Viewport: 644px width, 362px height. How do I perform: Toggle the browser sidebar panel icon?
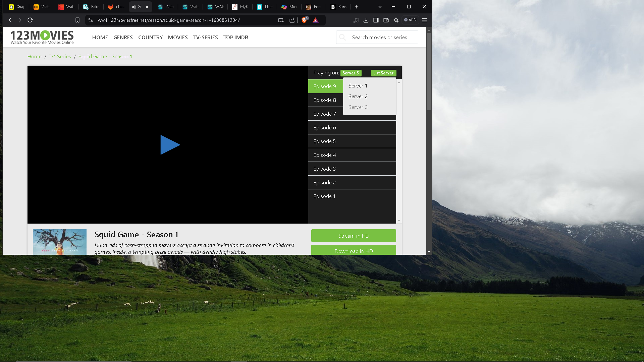(376, 20)
